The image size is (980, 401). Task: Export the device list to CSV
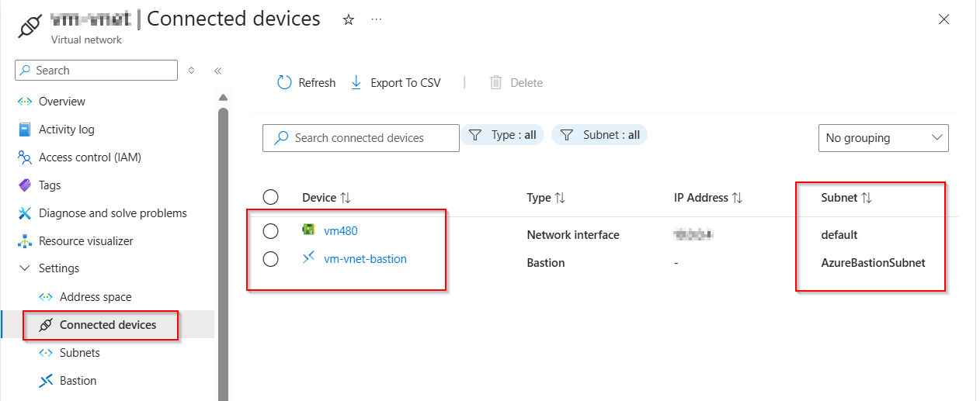pos(396,82)
